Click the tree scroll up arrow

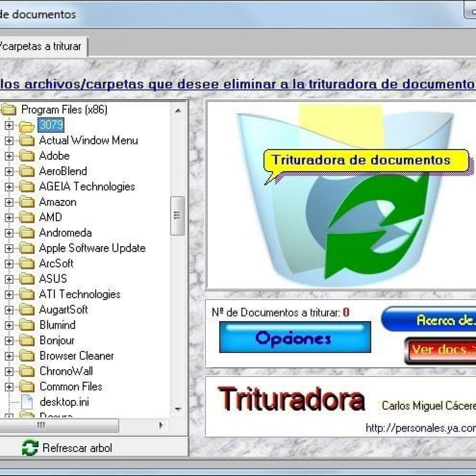[178, 110]
